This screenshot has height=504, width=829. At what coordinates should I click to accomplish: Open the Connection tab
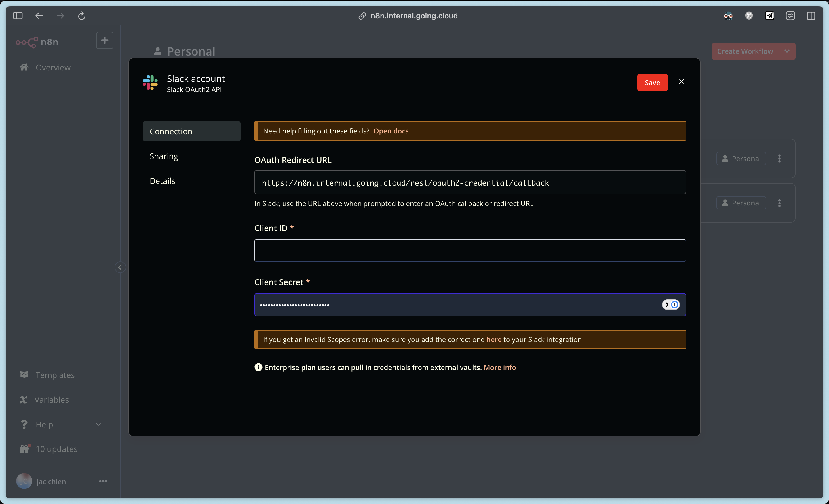click(x=192, y=131)
